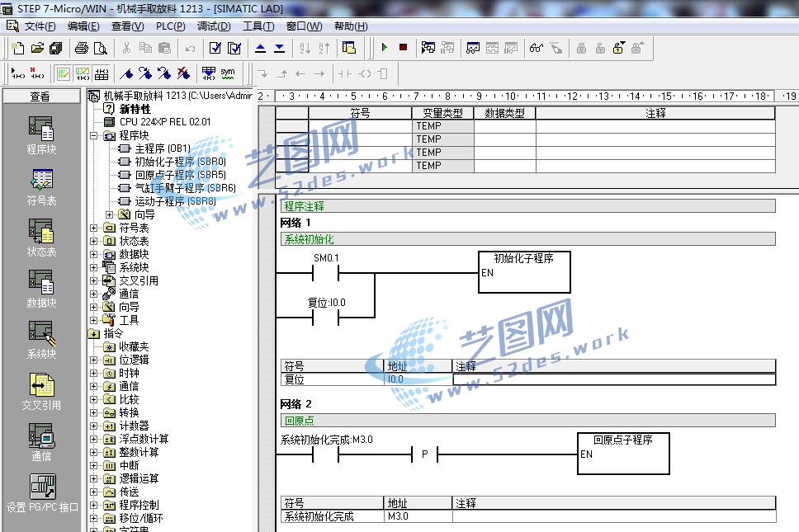Open the 编辑(E) menu
This screenshot has width=799, height=532.
pyautogui.click(x=83, y=26)
